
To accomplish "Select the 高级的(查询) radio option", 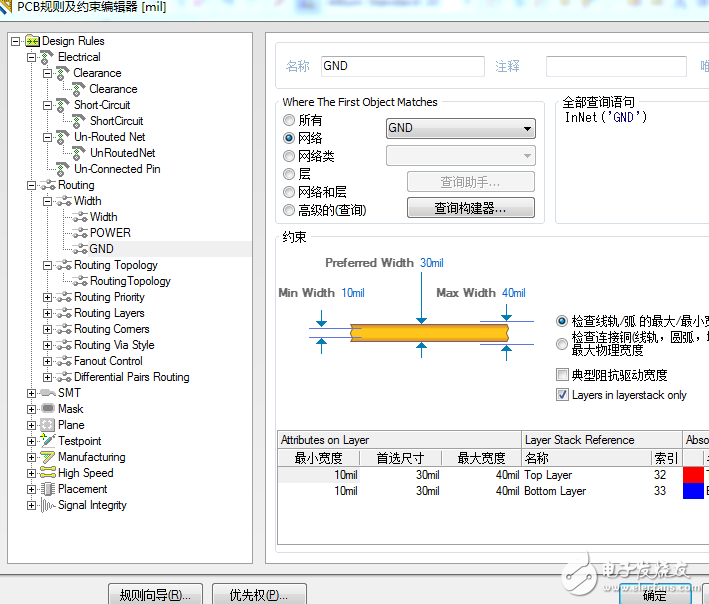I will coord(288,210).
